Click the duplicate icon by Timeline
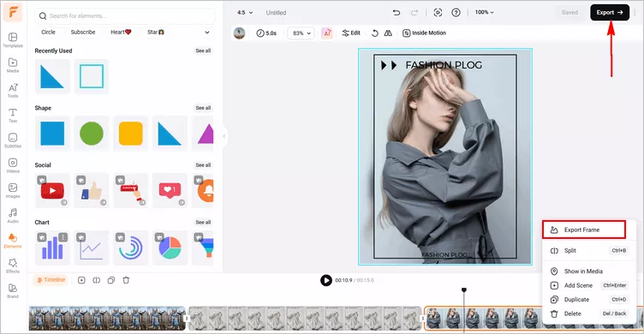This screenshot has height=334, width=644. tap(110, 280)
